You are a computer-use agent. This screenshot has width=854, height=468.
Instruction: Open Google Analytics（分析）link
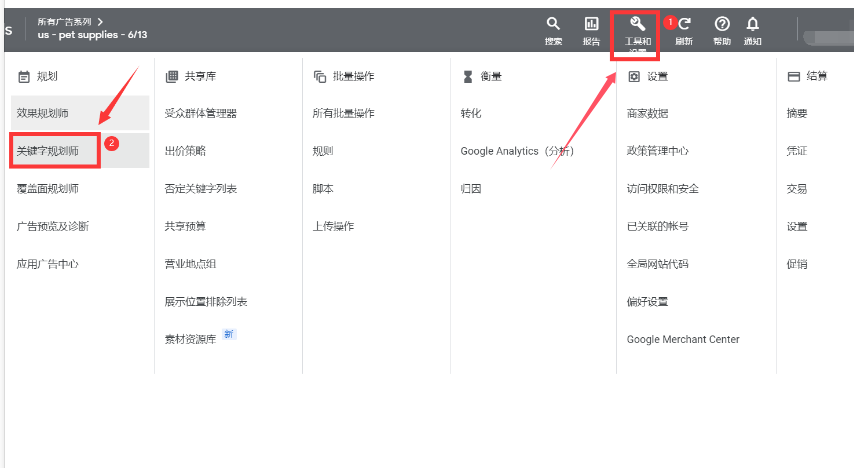tap(517, 151)
